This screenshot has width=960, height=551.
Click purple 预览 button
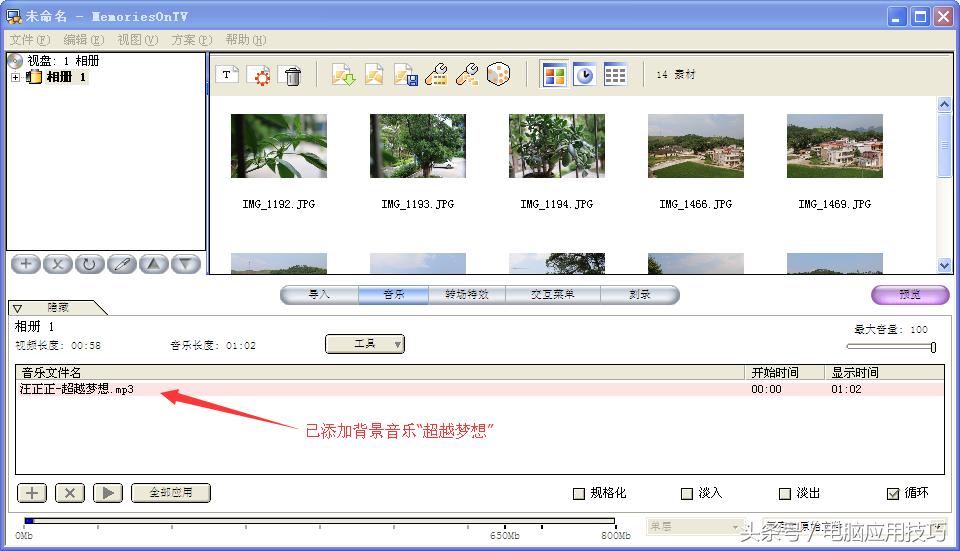click(x=910, y=294)
